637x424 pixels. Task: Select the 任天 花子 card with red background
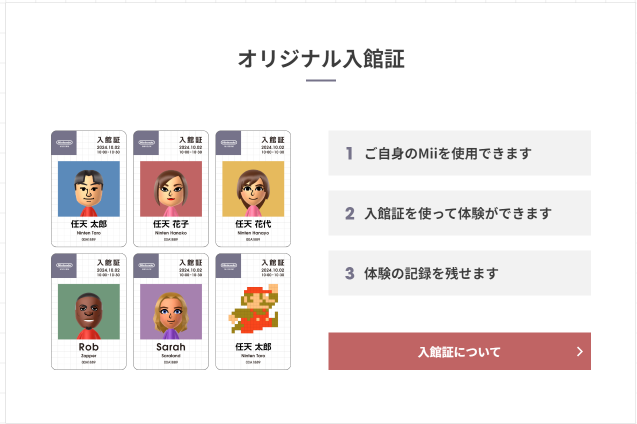pyautogui.click(x=171, y=188)
